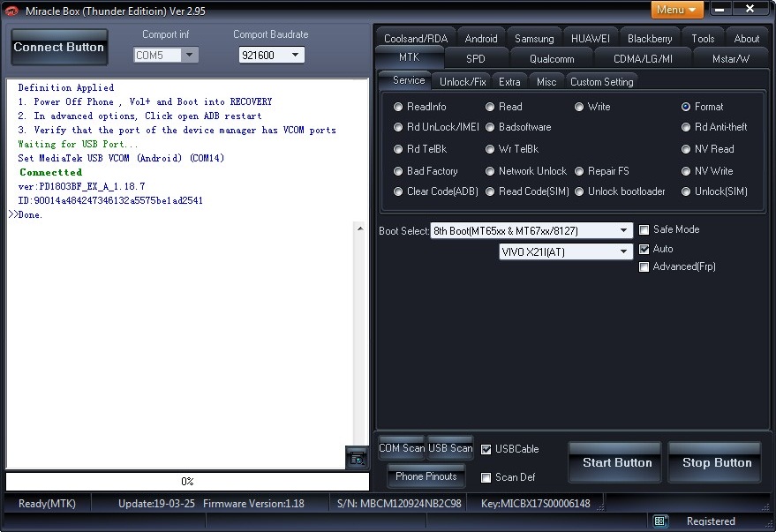
Task: Switch to the Mstar/W tab
Action: point(730,59)
